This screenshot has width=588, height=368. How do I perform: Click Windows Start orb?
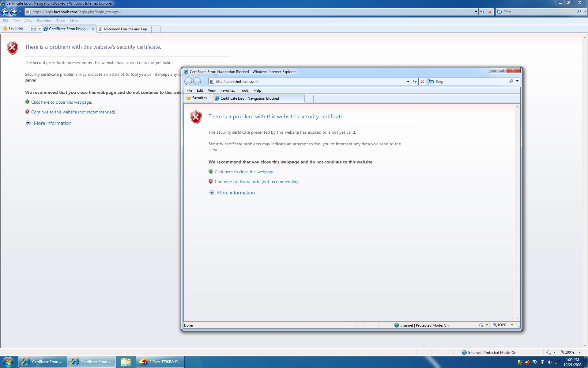(8, 362)
